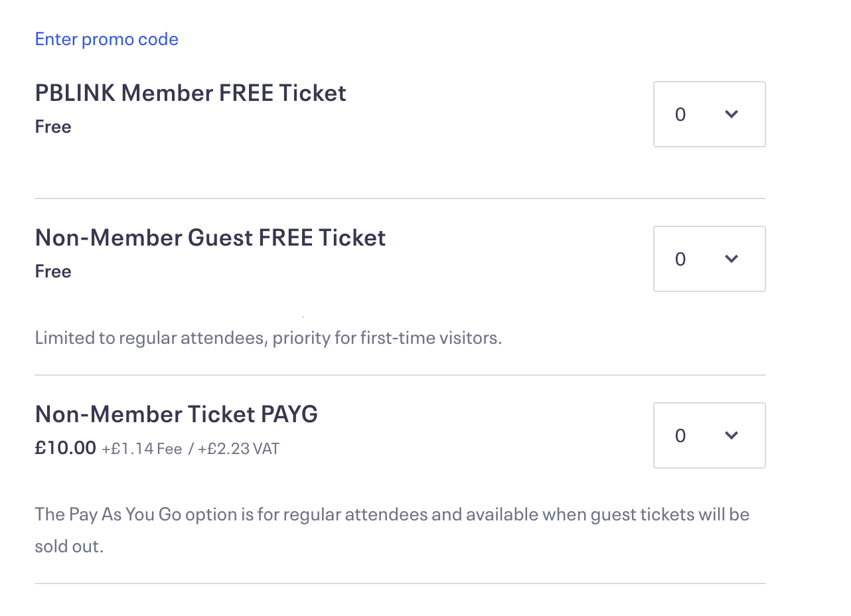
Task: Click the chevron arrow for Non-Member Guest ticket
Action: pos(732,259)
